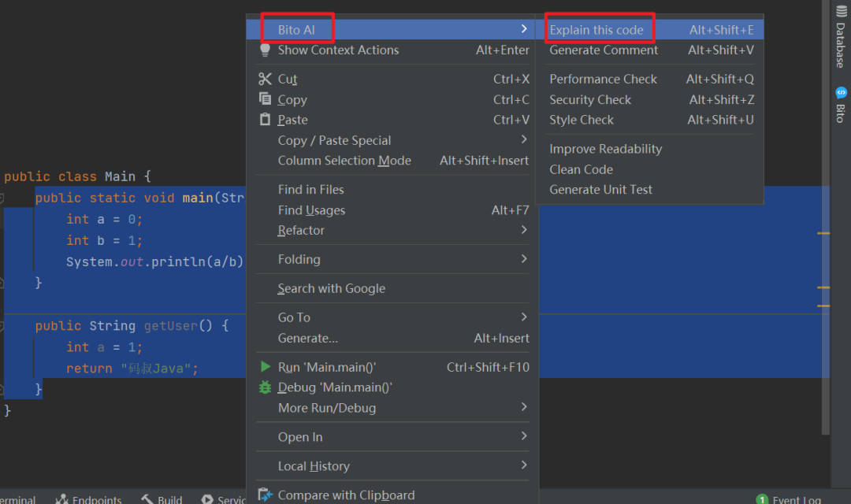The width and height of the screenshot is (851, 504).
Task: Select Search with Google
Action: [392, 289]
